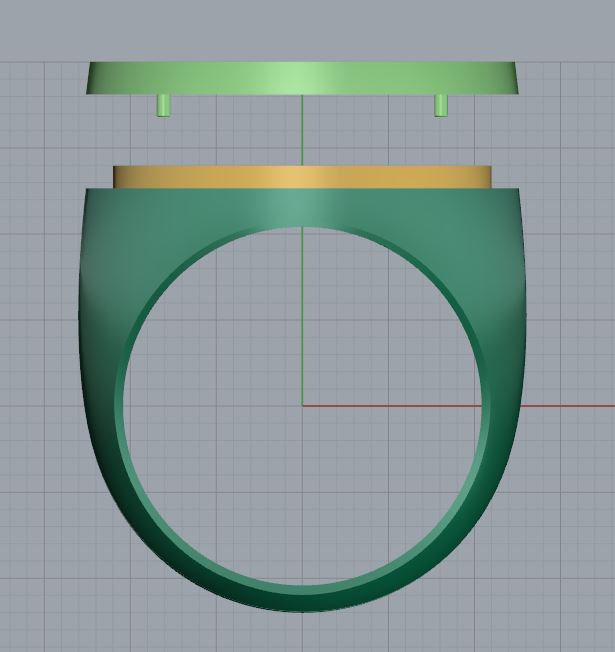This screenshot has height=652, width=615.
Task: Select the dark green ring shank at its bottom
Action: click(x=300, y=600)
